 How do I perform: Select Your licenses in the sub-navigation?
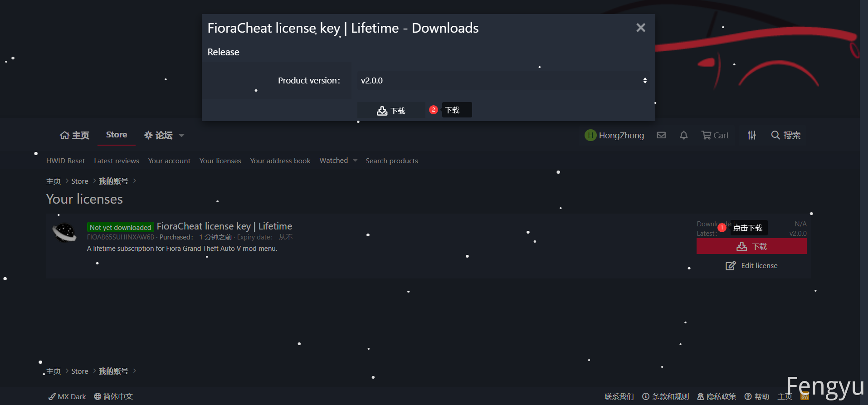click(220, 161)
